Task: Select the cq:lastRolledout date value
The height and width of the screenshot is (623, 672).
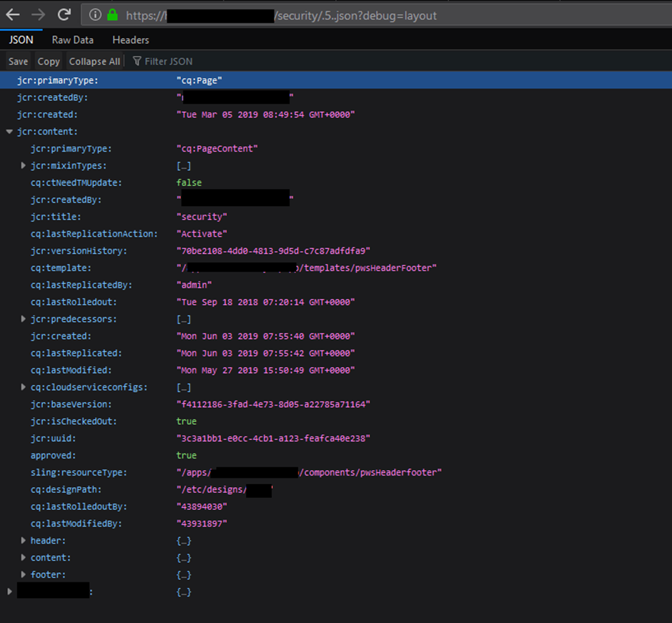Action: [x=266, y=303]
